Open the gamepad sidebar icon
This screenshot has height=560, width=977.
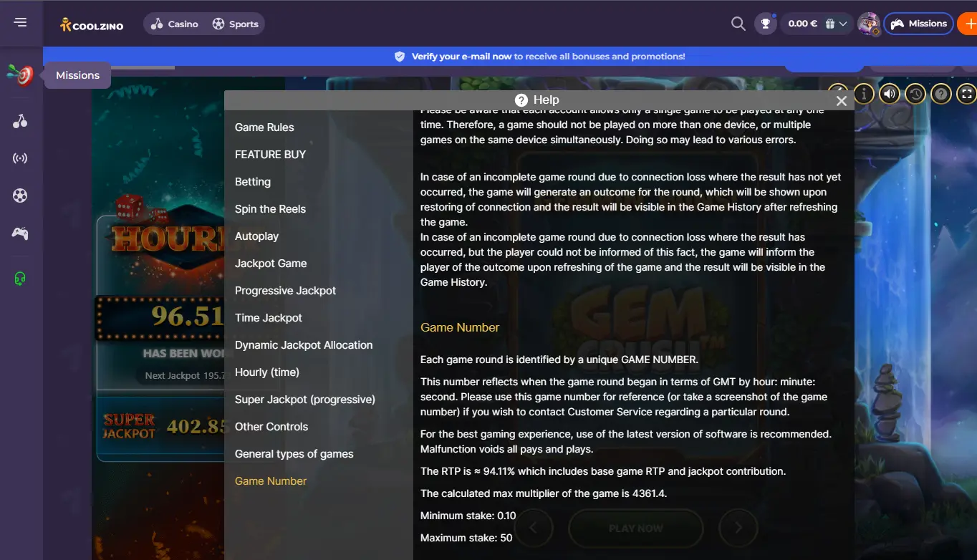[x=20, y=233]
